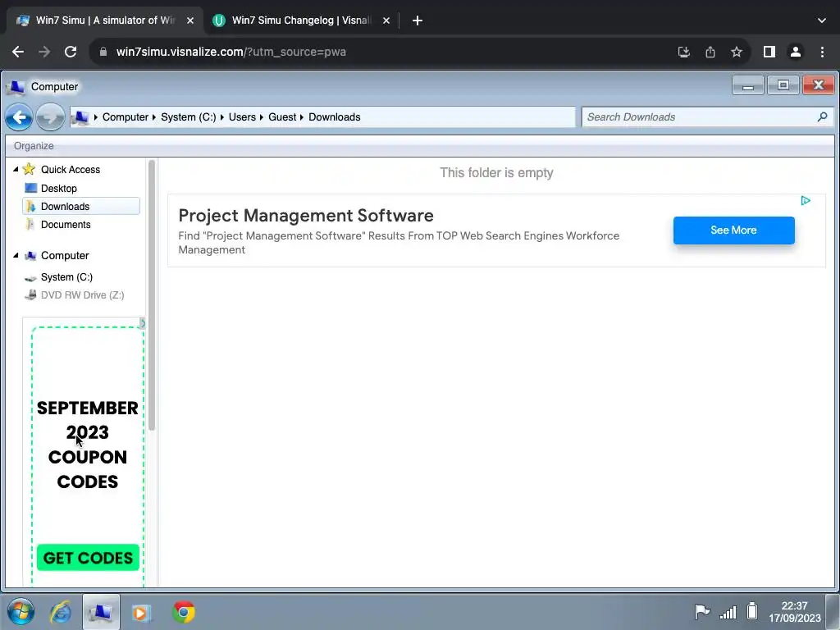Viewport: 840px width, 630px height.
Task: Open Windows Media Player from the taskbar
Action: 141,612
